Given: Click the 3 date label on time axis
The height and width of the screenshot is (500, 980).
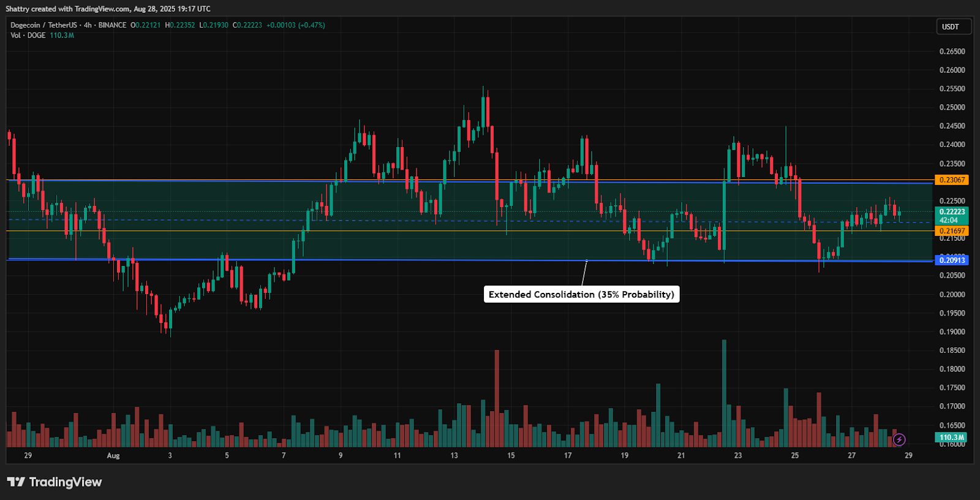Looking at the screenshot, I should tap(170, 455).
